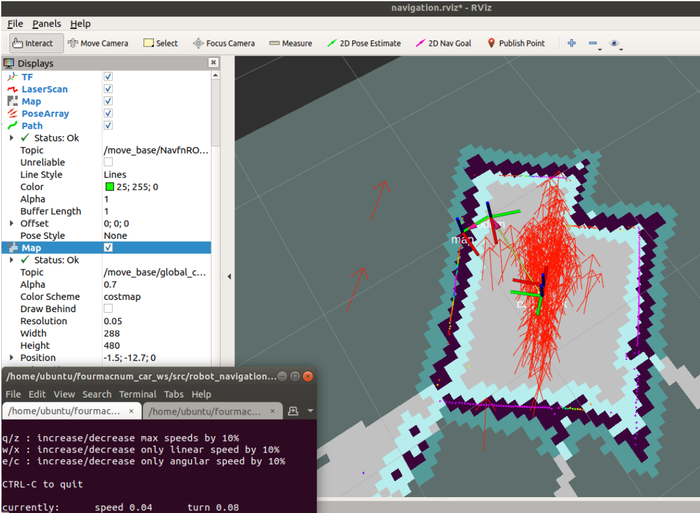Expand the Offset property
The image size is (700, 513).
tap(11, 223)
